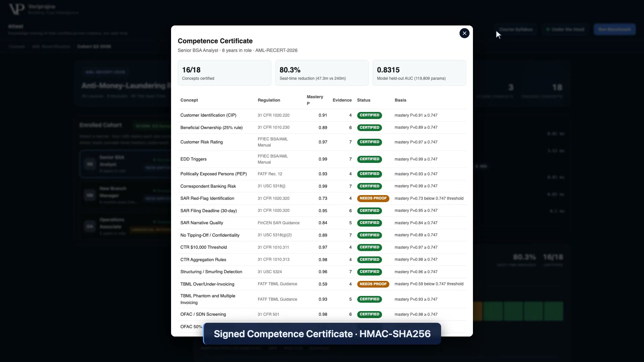Click basis text 'mastery P=0.91 ≥ 0.747'
Viewport: 644px width, 362px height.
point(416,115)
